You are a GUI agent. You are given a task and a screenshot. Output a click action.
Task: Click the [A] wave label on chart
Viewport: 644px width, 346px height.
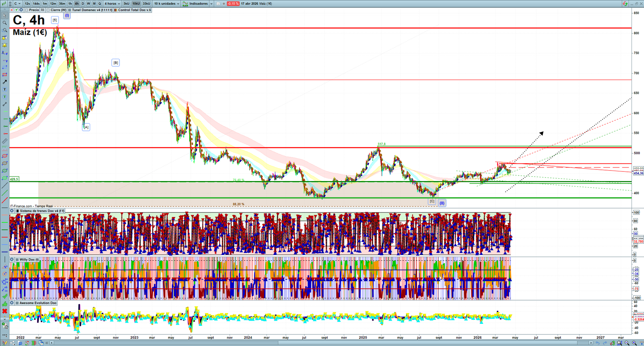[86, 127]
